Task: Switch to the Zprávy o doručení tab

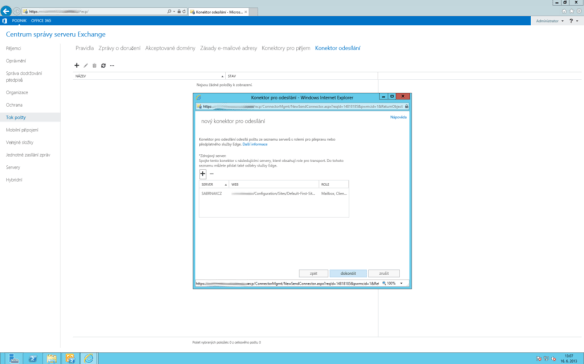Action: point(120,48)
